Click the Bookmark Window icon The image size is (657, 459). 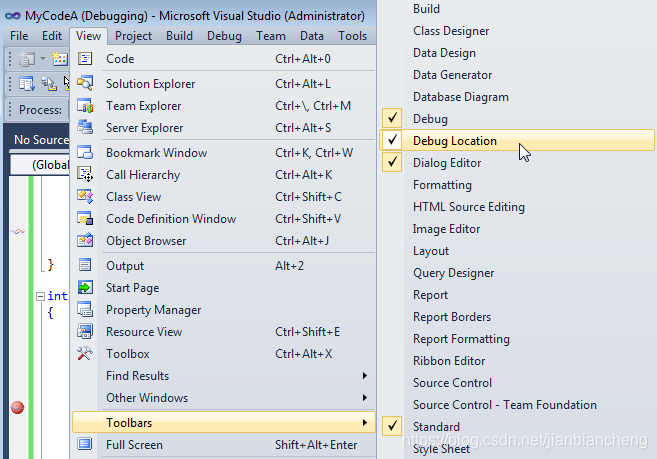click(85, 153)
